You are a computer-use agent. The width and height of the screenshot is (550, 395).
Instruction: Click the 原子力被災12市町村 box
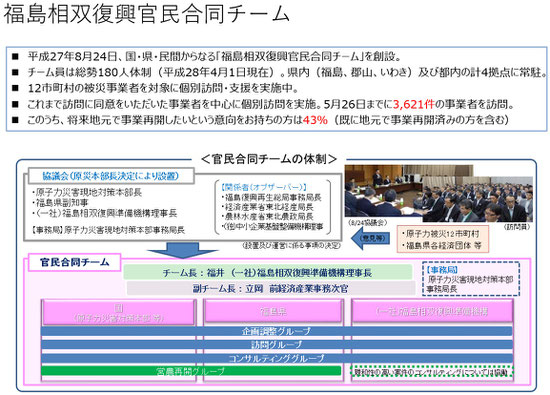(x=443, y=239)
